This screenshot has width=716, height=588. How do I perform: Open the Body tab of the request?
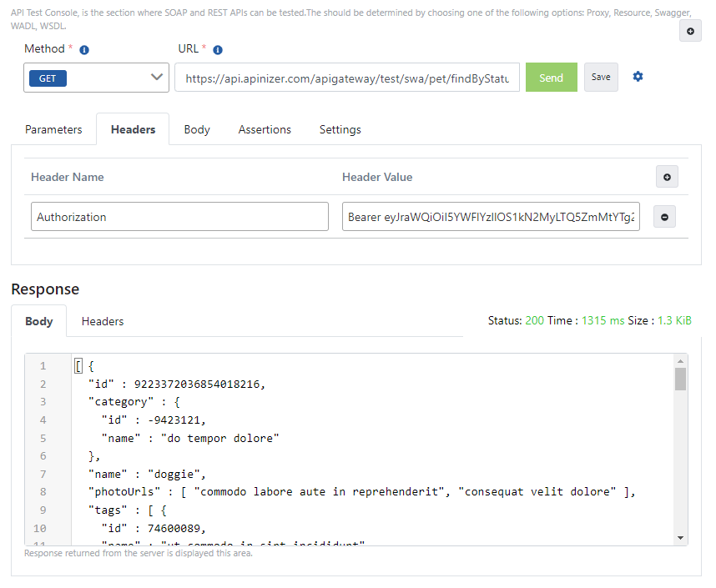197,129
